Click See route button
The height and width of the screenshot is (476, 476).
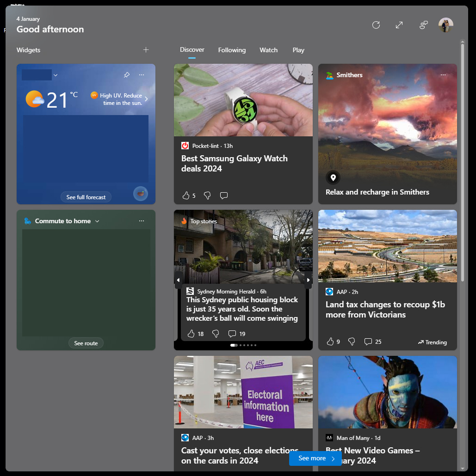pos(86,343)
